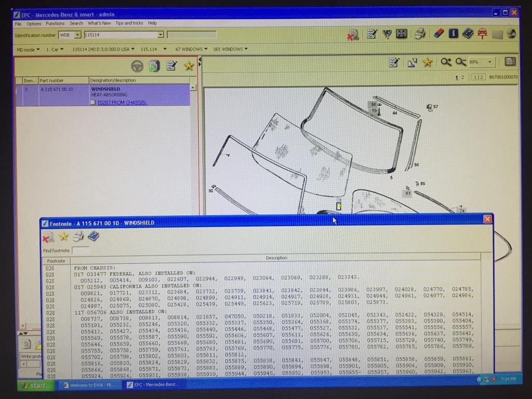Click callout number 50 on the diagram
This screenshot has height=399, width=532.
tap(416, 165)
